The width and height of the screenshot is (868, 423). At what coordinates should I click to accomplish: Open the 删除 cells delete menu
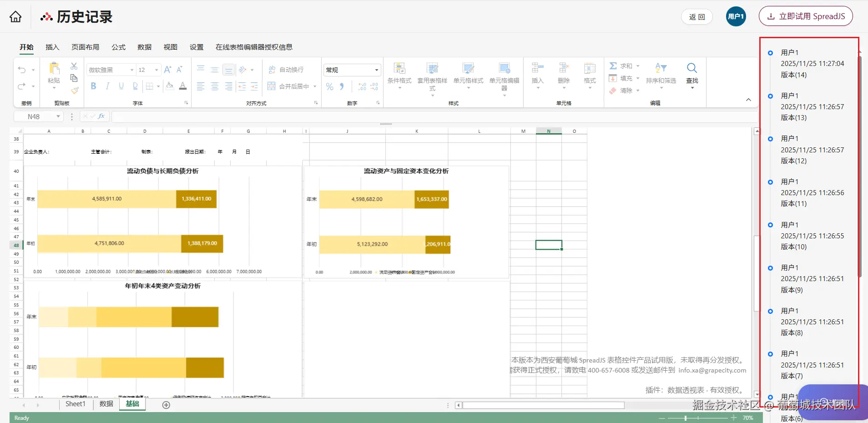[564, 76]
